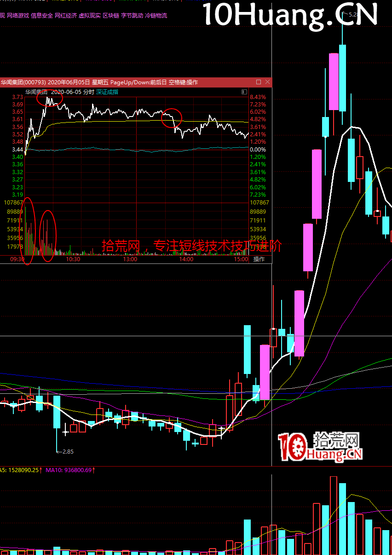Viewport: 392px width, 555px height.
Task: Click the 8.43% axis label
Action: coord(258,97)
